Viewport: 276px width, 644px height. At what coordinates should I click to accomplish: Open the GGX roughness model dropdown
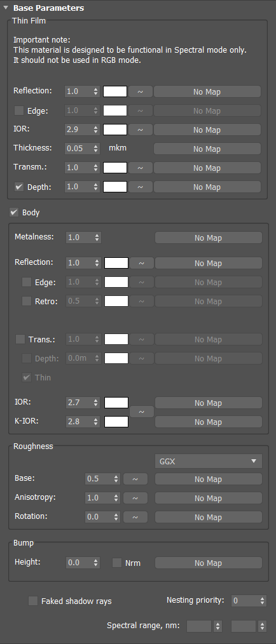coord(209,461)
